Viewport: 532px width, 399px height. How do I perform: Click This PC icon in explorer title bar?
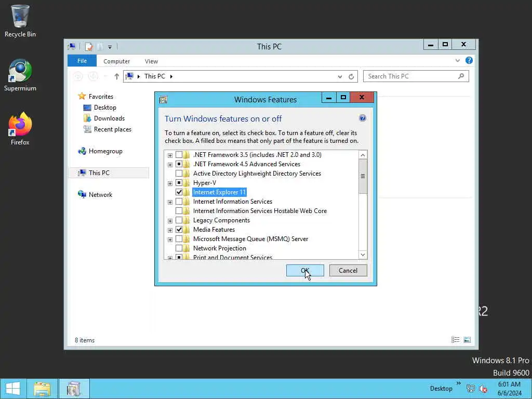coord(72,46)
